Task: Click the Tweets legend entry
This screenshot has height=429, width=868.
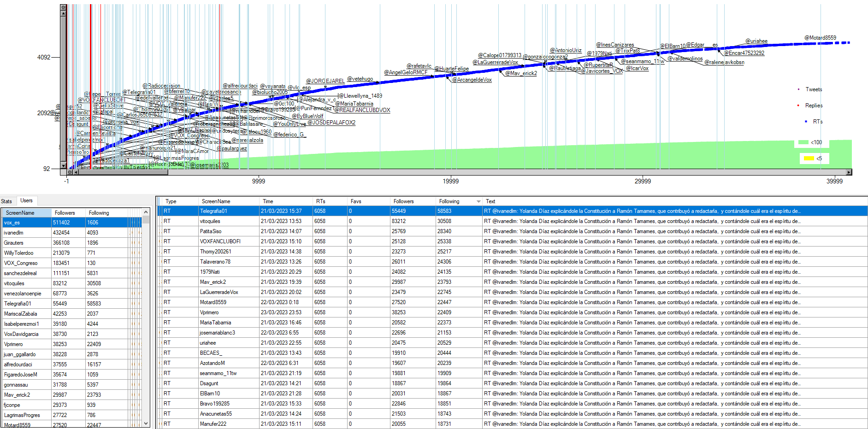Action: 814,89
